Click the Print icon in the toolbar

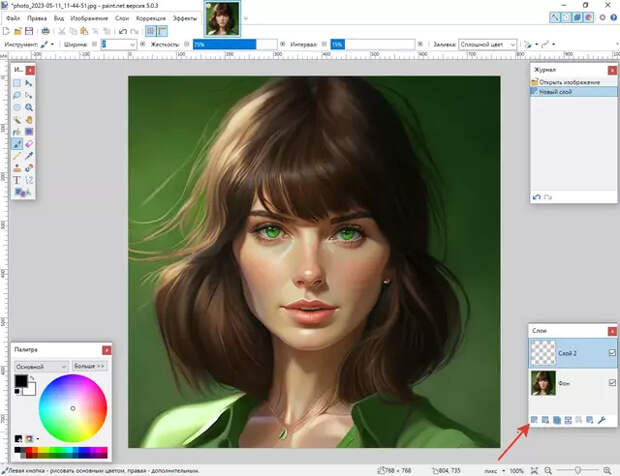click(x=45, y=31)
